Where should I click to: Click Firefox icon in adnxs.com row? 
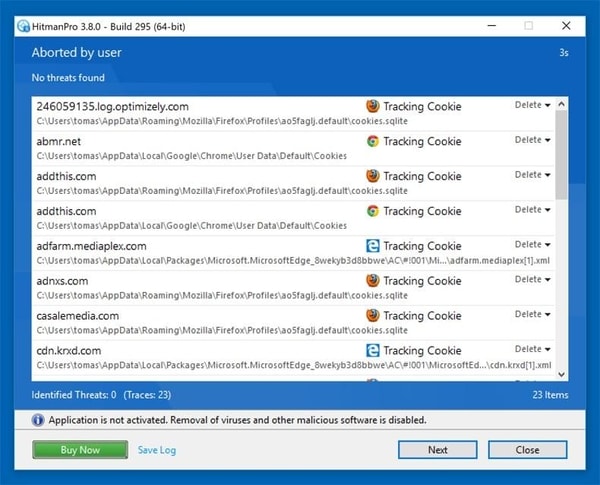[x=372, y=281]
